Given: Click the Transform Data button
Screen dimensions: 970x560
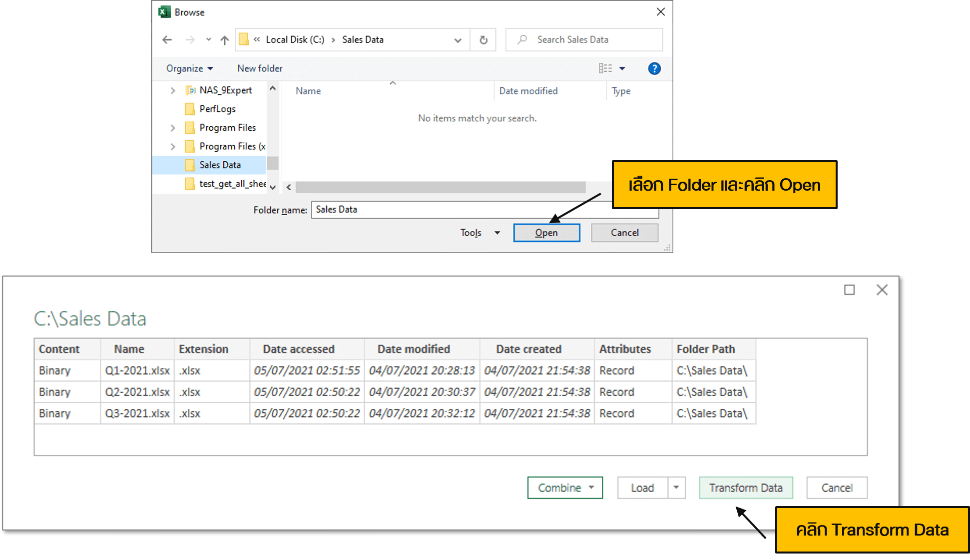Looking at the screenshot, I should [745, 488].
